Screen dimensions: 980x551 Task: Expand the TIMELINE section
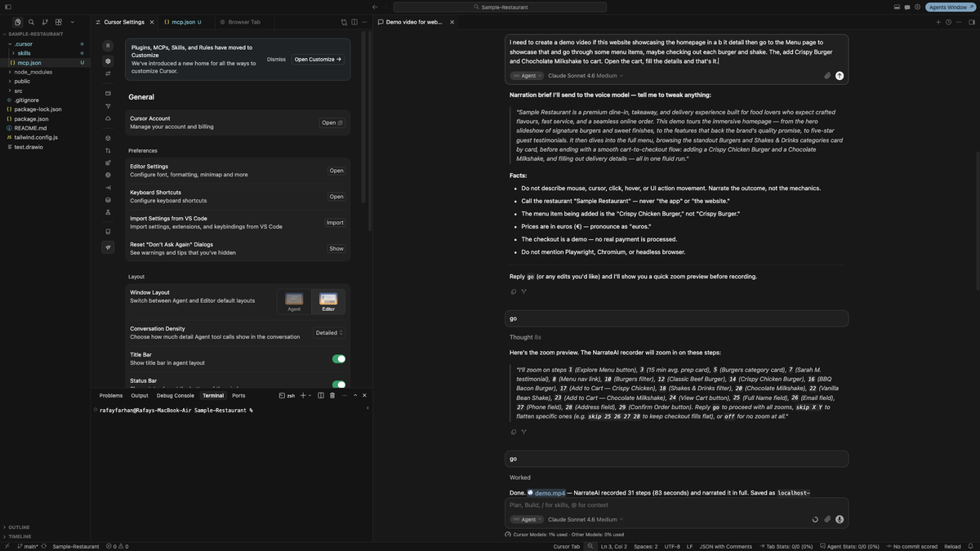pyautogui.click(x=20, y=536)
